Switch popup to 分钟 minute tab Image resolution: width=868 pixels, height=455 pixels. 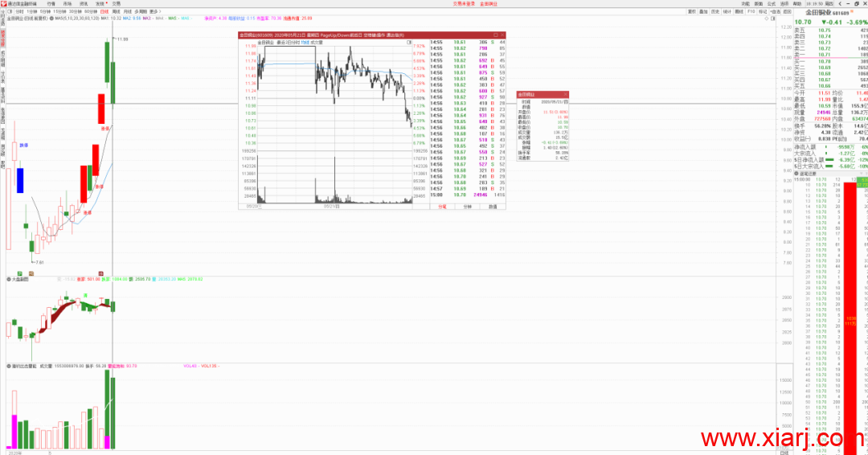click(467, 207)
